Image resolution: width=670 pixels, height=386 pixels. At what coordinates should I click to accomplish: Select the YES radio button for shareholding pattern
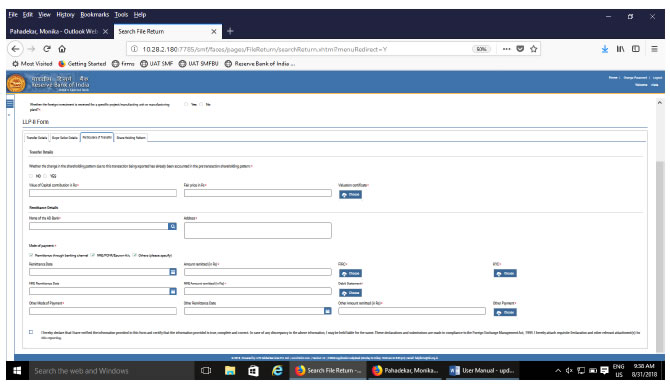tap(45, 176)
